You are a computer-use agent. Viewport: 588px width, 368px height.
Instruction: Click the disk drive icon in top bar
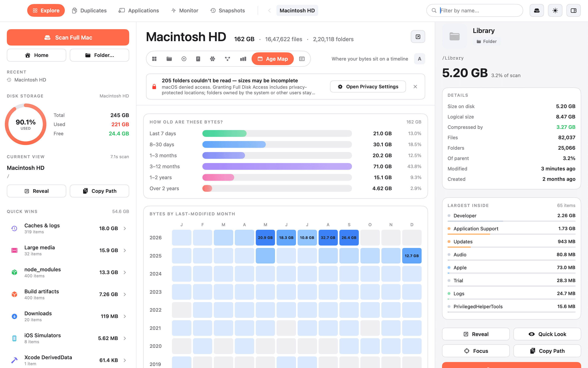[537, 10]
